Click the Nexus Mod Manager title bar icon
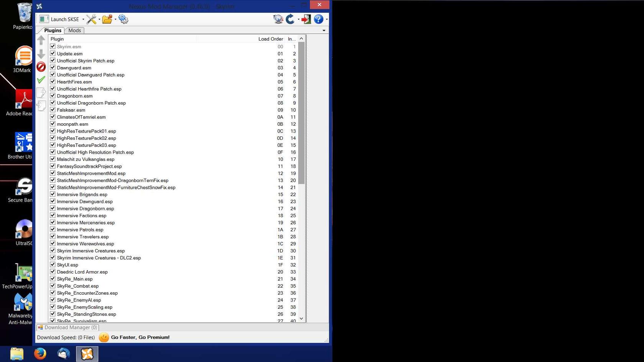The height and width of the screenshot is (362, 644). [39, 6]
